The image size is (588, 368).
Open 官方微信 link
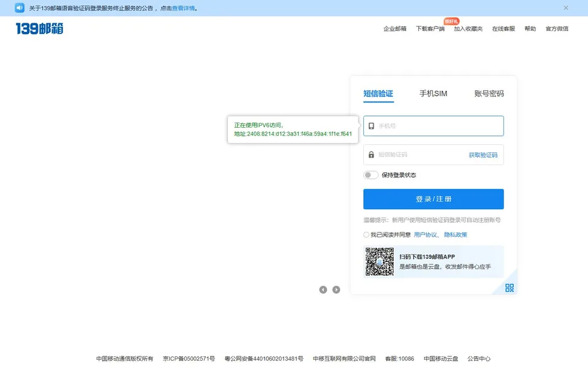pos(557,29)
